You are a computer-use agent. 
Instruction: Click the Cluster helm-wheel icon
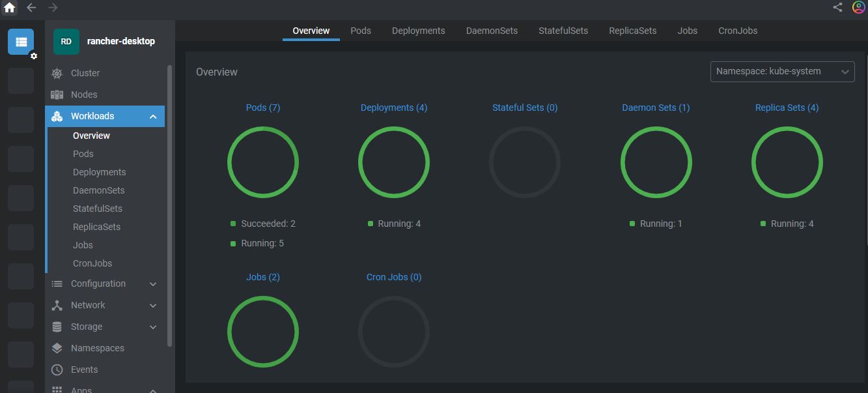click(57, 73)
